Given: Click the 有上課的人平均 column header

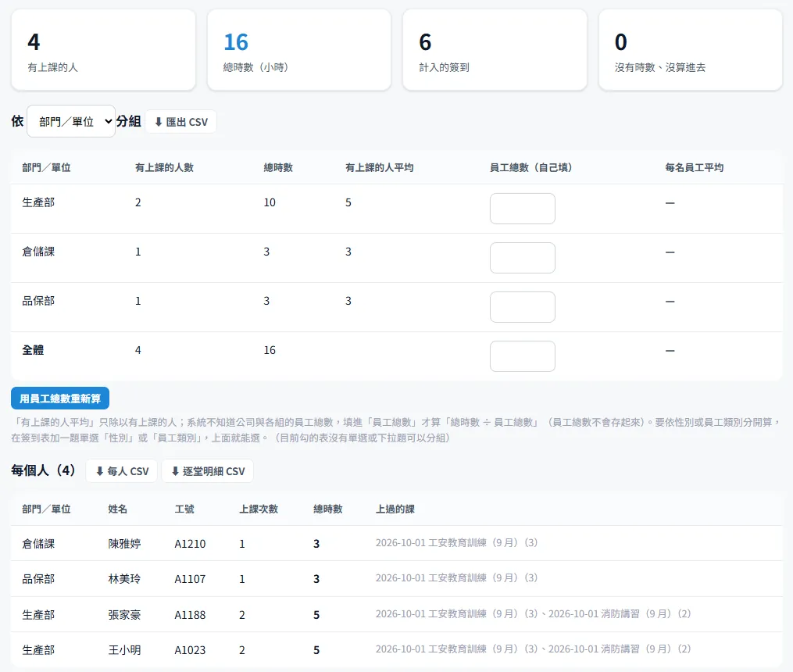Looking at the screenshot, I should point(379,167).
